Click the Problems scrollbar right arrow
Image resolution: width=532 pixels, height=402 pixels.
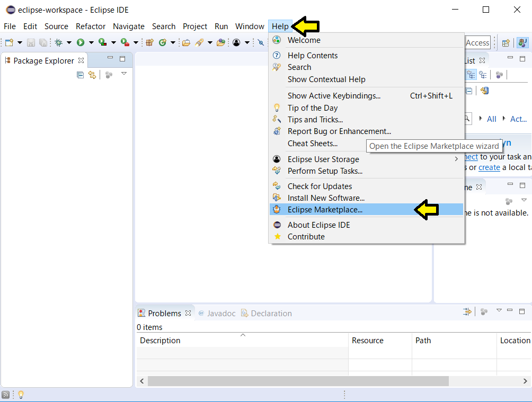pos(525,381)
